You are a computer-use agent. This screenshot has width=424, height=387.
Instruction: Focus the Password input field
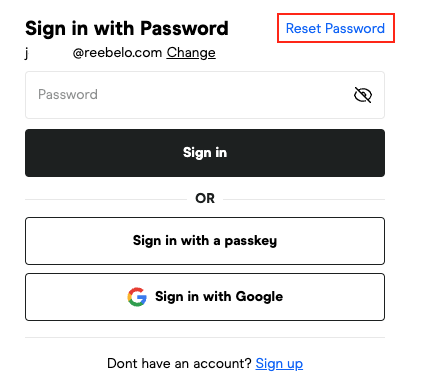point(205,95)
